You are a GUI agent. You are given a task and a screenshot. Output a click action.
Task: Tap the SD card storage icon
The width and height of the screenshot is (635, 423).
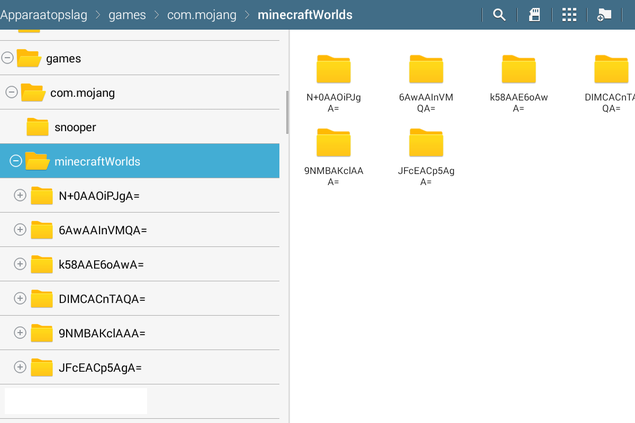pos(534,15)
